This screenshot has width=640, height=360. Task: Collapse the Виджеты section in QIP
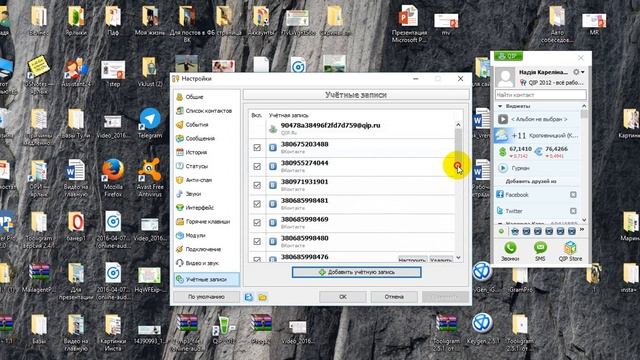pyautogui.click(x=500, y=106)
